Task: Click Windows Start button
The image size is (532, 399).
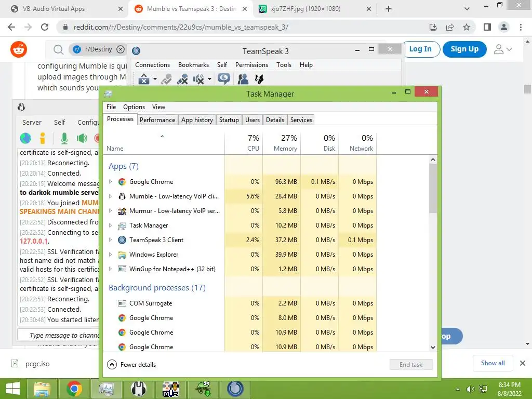Action: tap(13, 389)
